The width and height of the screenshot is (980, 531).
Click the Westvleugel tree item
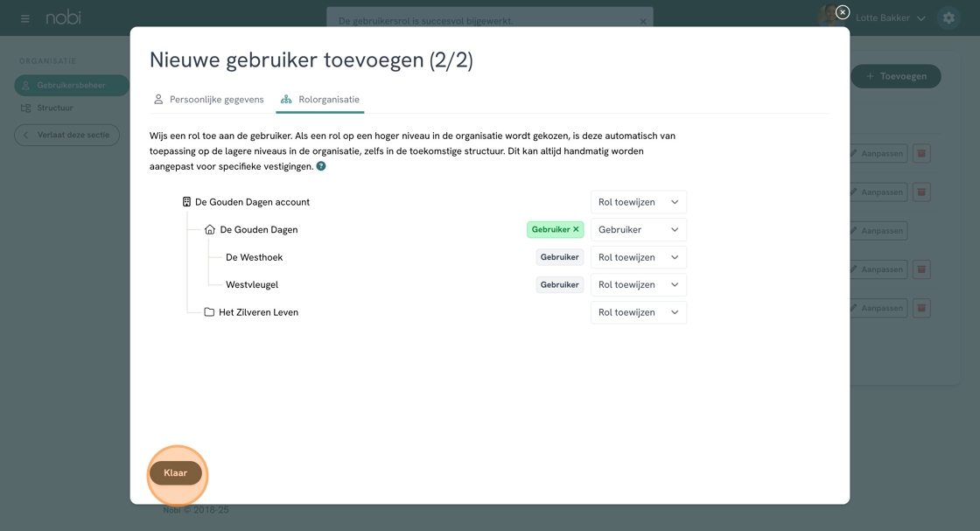click(252, 284)
